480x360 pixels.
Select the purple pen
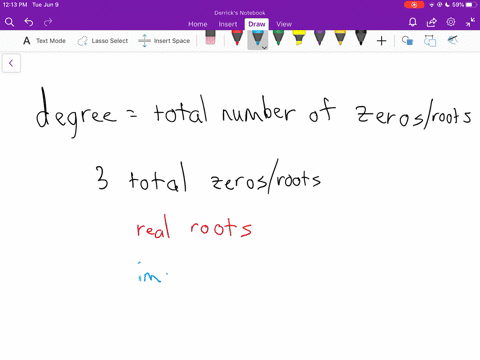pyautogui.click(x=319, y=38)
